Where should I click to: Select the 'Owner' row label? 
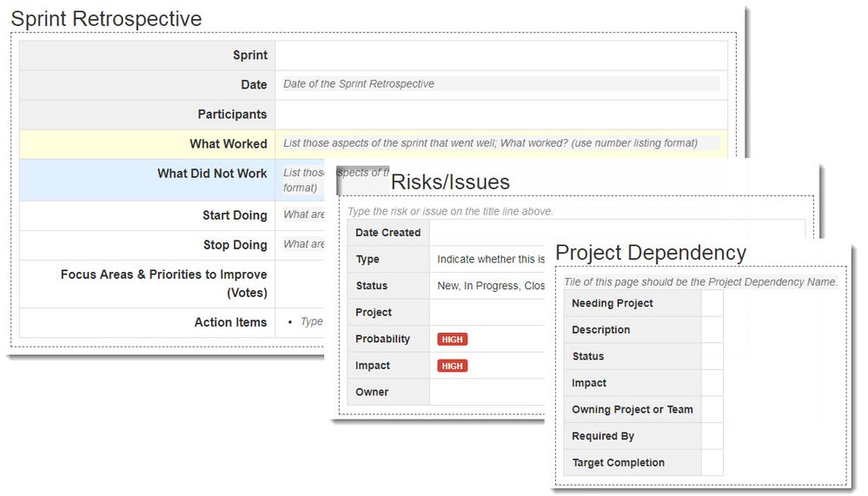click(372, 393)
